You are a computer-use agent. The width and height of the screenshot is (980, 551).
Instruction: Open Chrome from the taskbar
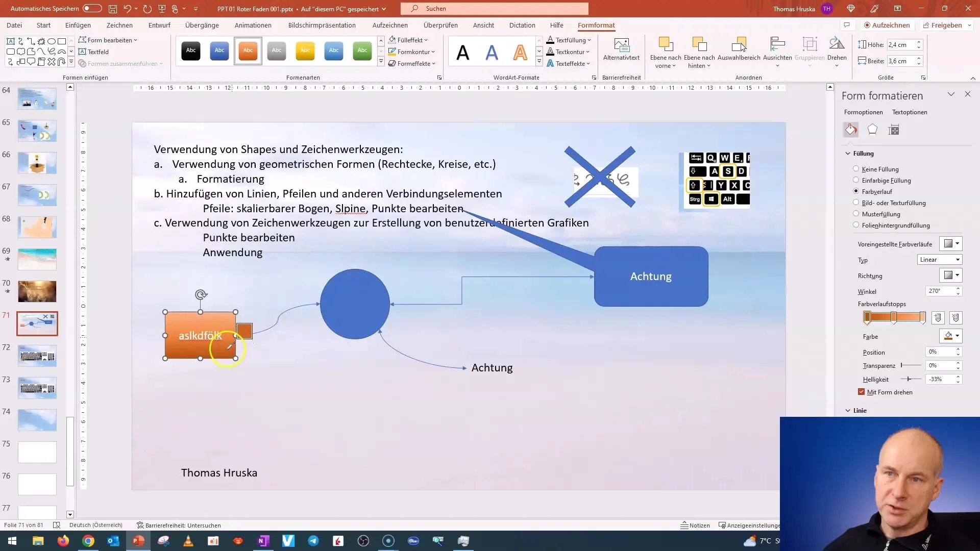tap(88, 541)
